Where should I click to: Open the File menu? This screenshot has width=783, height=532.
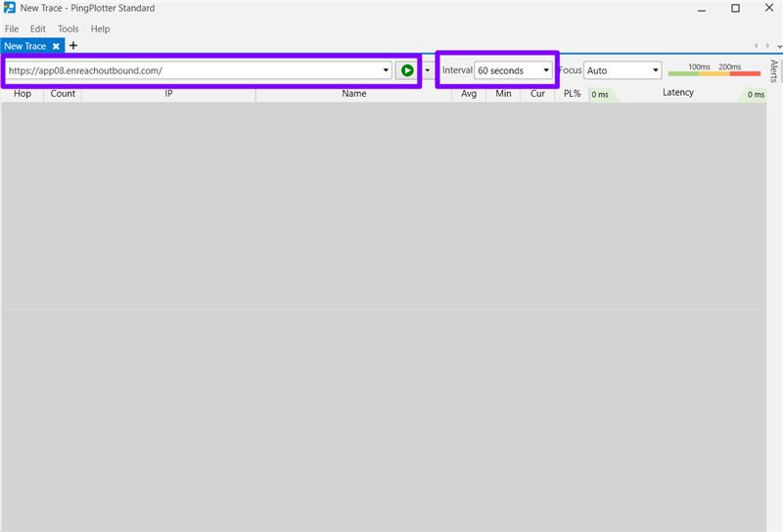tap(12, 29)
